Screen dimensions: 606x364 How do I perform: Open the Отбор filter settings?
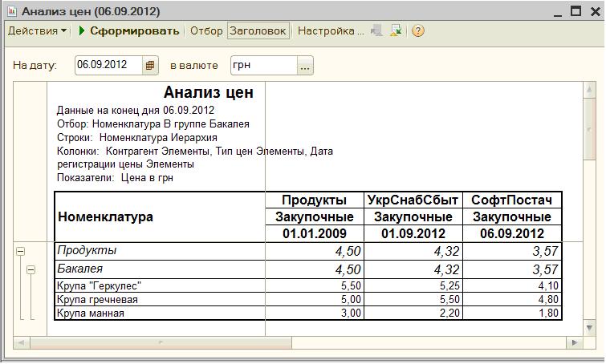205,31
